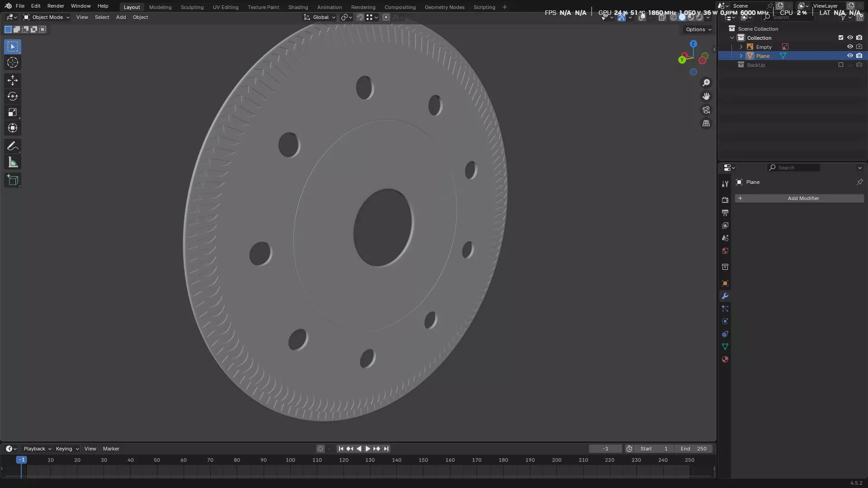Screen dimensions: 868x488
Task: Toggle camera view icon in viewport
Action: pos(706,110)
